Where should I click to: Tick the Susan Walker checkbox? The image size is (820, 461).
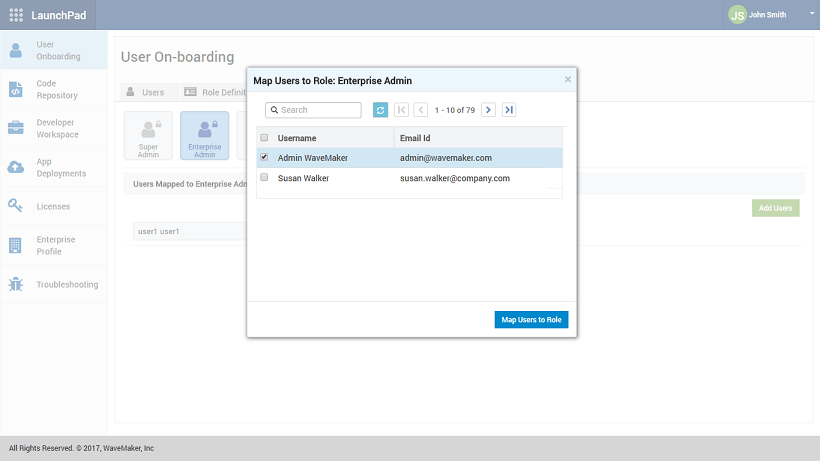tap(264, 177)
